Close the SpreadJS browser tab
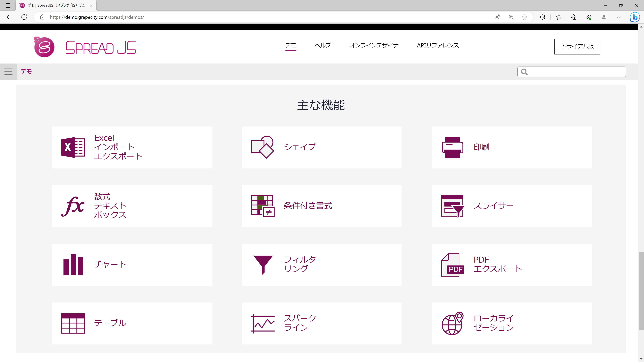The image size is (644, 362). point(91,5)
